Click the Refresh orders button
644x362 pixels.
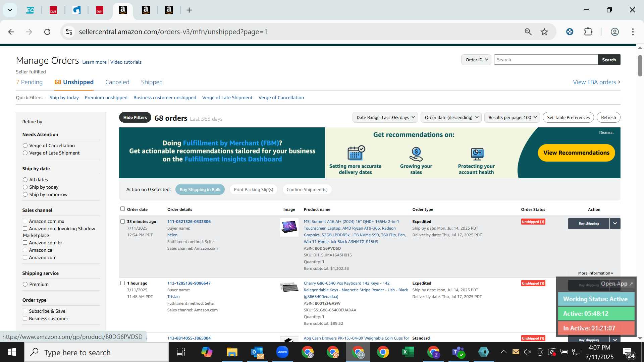[x=608, y=117]
